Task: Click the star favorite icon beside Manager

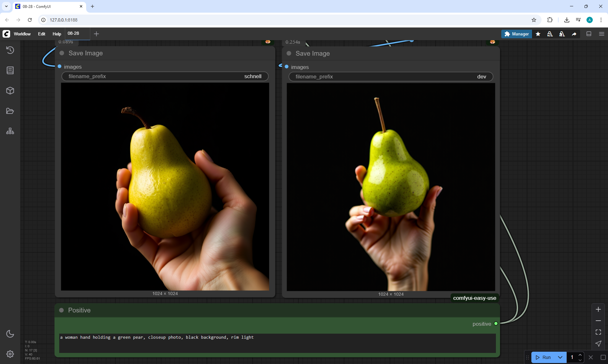Action: tap(538, 34)
